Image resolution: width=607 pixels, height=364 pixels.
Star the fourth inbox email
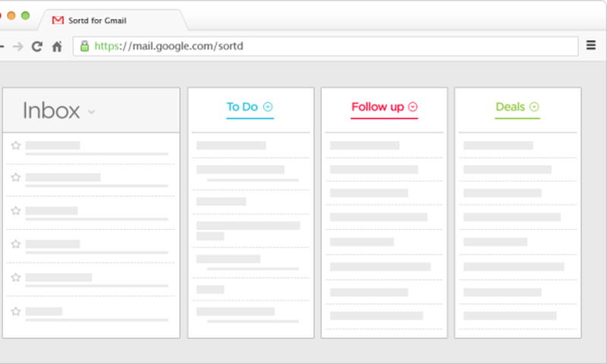pyautogui.click(x=15, y=243)
